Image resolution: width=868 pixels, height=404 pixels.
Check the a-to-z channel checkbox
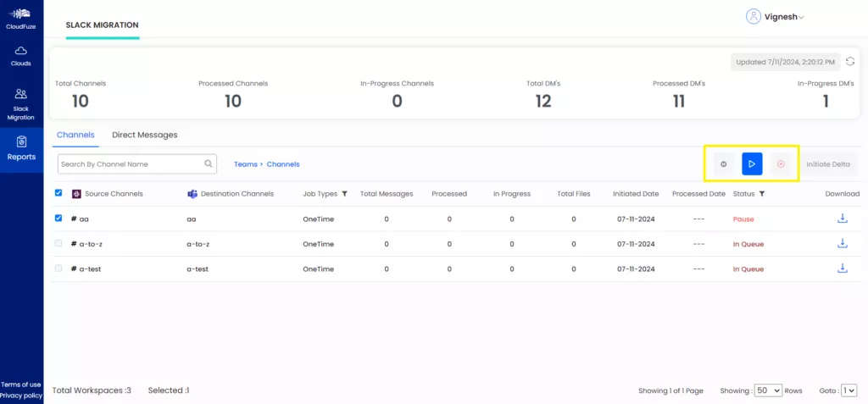tap(58, 243)
